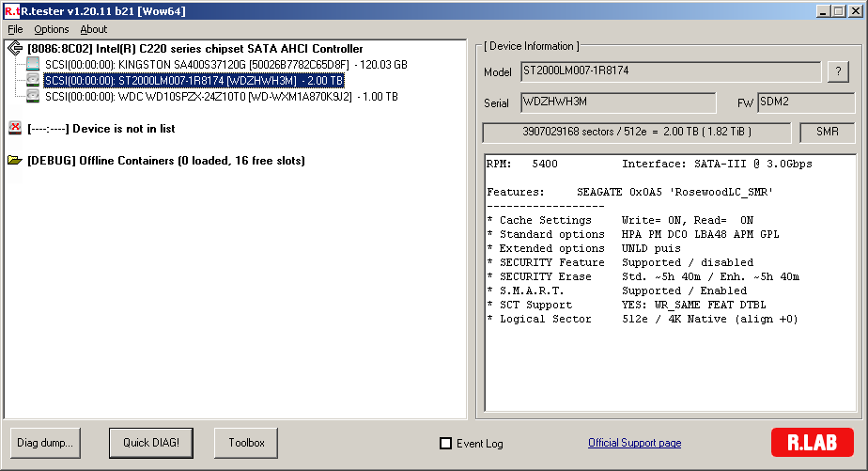Viewport: 868px width, 471px height.
Task: Open the Toolbox
Action: (x=246, y=443)
